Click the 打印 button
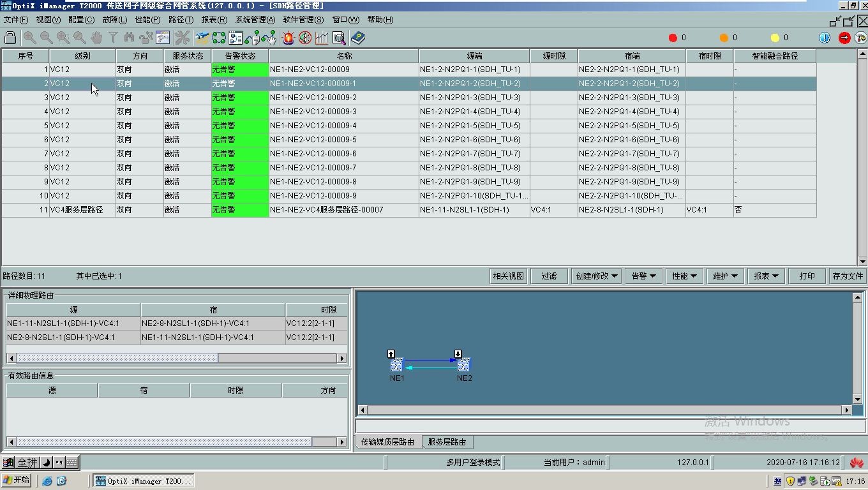Screen dimensions: 868x490 tap(807, 276)
